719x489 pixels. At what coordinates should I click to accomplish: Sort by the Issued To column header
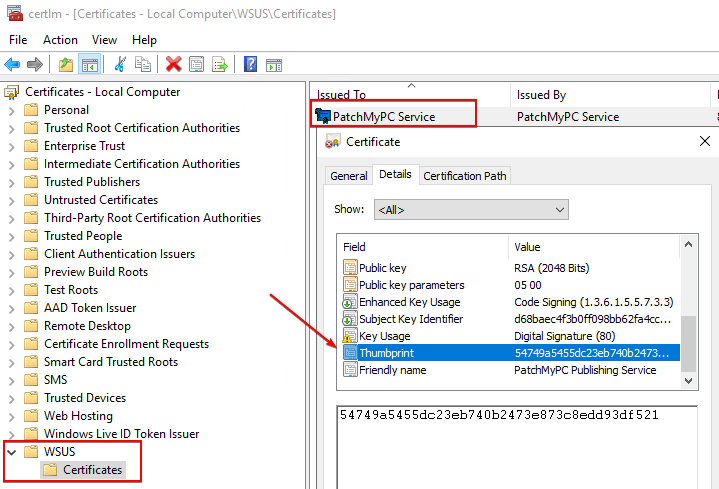[x=410, y=94]
